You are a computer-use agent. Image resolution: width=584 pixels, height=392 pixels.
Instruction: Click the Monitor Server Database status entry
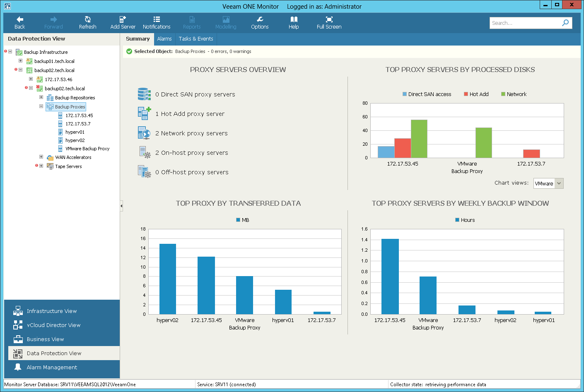point(70,385)
